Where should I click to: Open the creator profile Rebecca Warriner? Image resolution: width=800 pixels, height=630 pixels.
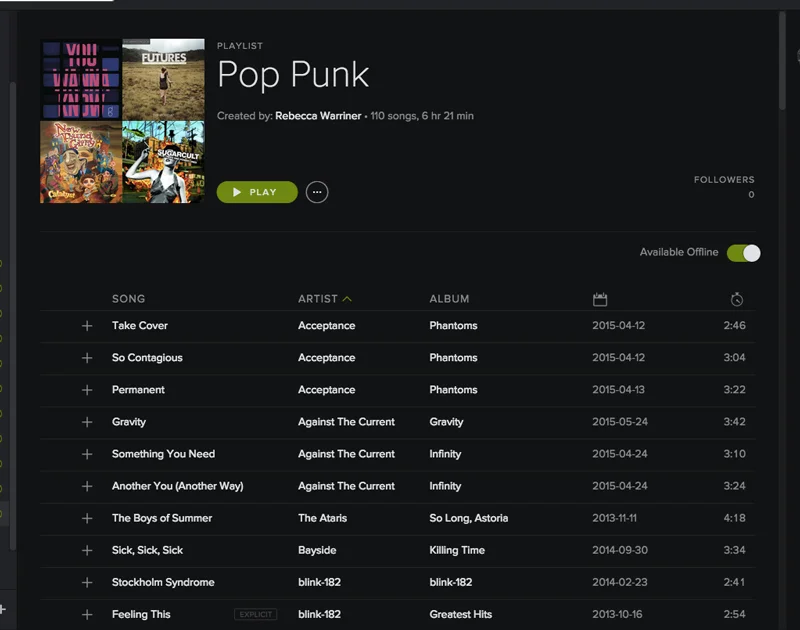pos(318,116)
